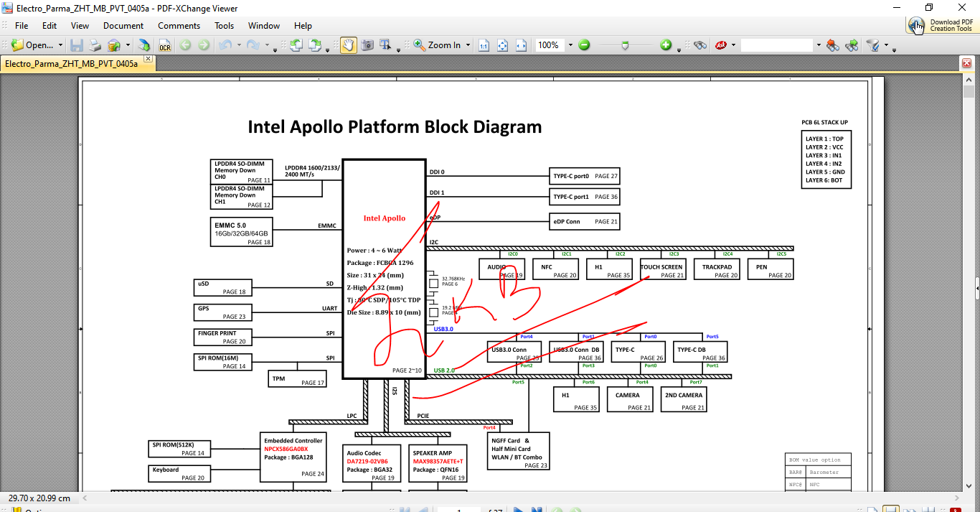Rotate pages counter-clockwise
Screen dimensions: 980x512
[x=296, y=45]
